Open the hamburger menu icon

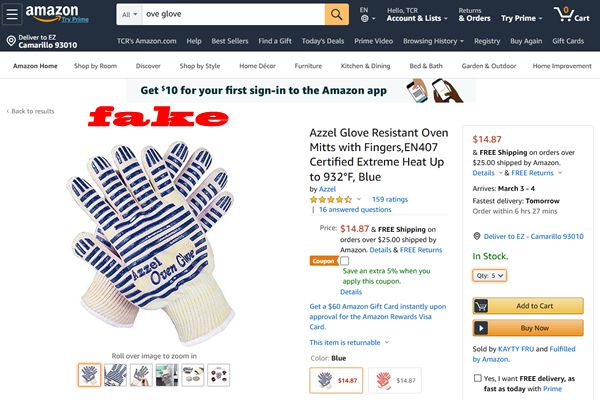pos(11,14)
